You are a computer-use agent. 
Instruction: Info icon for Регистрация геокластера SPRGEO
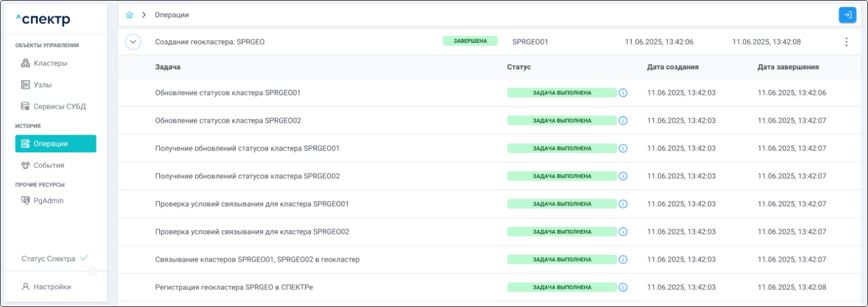pos(623,287)
